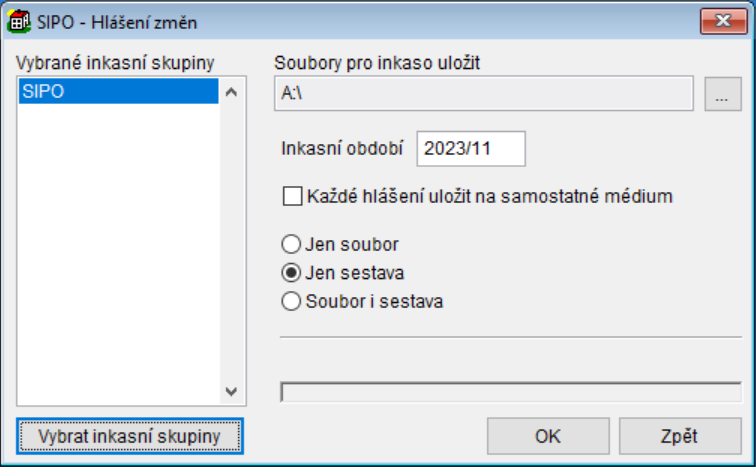Screen dimensions: 756x467
Task: Focus the Inkasní období field 2023/11
Action: click(x=470, y=149)
